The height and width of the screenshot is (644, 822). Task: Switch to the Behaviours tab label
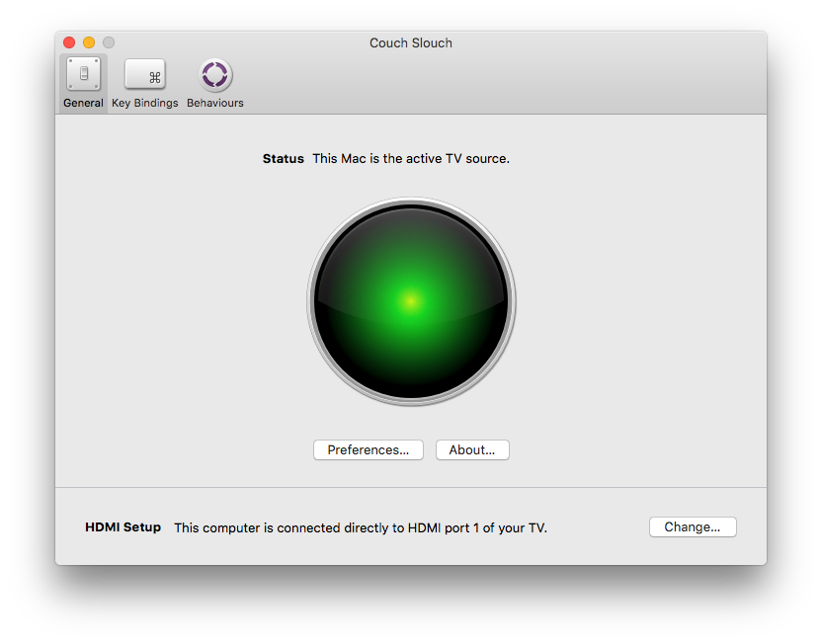click(215, 103)
